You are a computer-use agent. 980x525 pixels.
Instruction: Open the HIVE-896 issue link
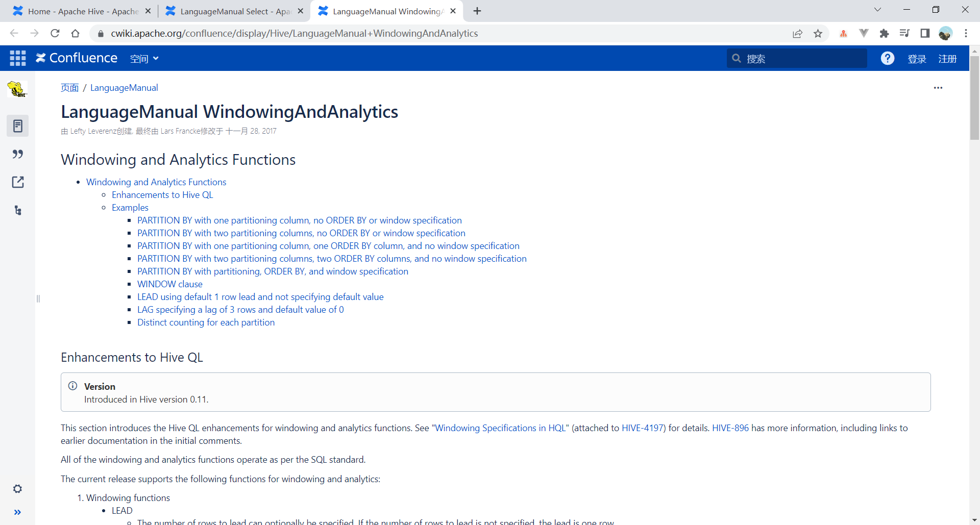730,428
